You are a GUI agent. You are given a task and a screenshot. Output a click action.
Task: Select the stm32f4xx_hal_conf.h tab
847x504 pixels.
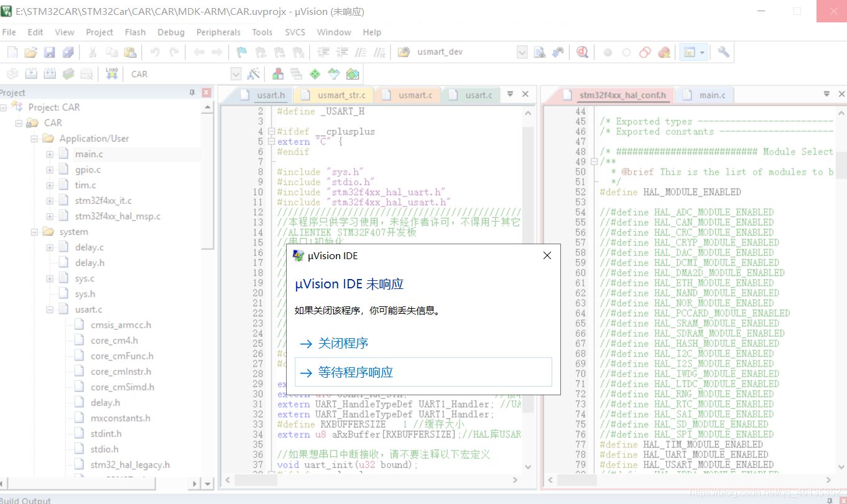pyautogui.click(x=614, y=95)
